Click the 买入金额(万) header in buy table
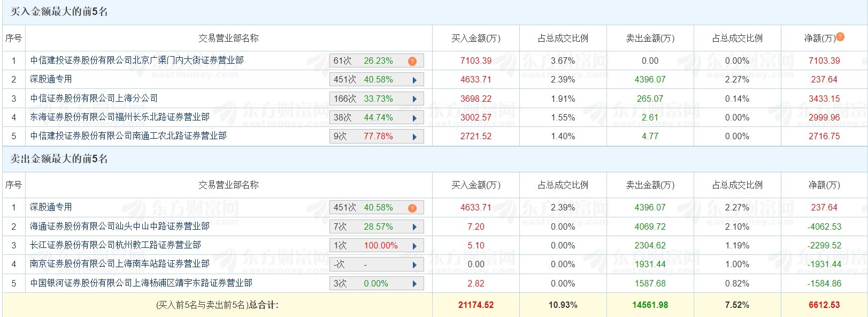The width and height of the screenshot is (868, 317). point(476,38)
